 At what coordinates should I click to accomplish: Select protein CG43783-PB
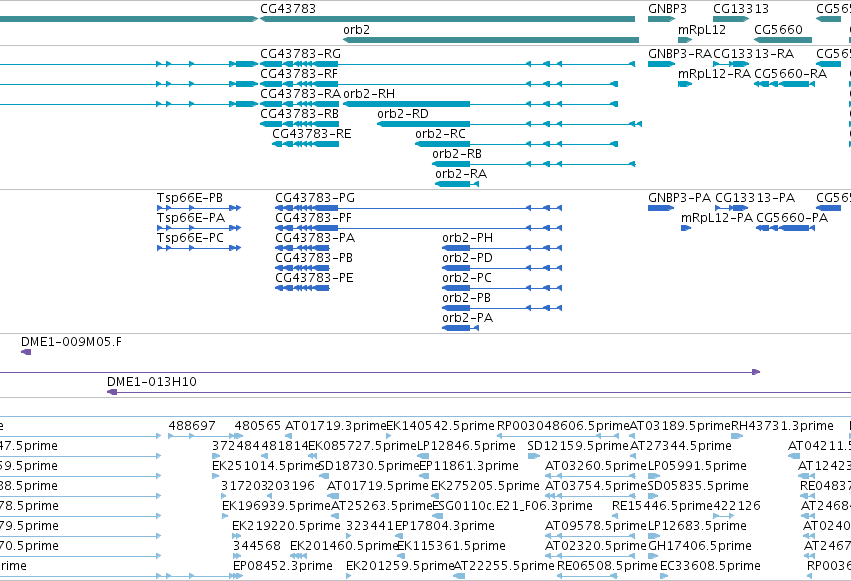pyautogui.click(x=302, y=268)
